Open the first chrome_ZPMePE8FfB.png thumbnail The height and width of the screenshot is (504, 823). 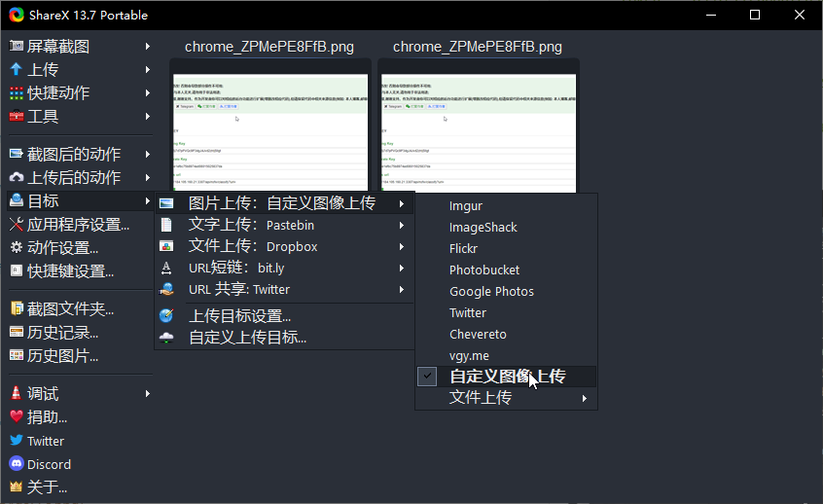coord(270,125)
